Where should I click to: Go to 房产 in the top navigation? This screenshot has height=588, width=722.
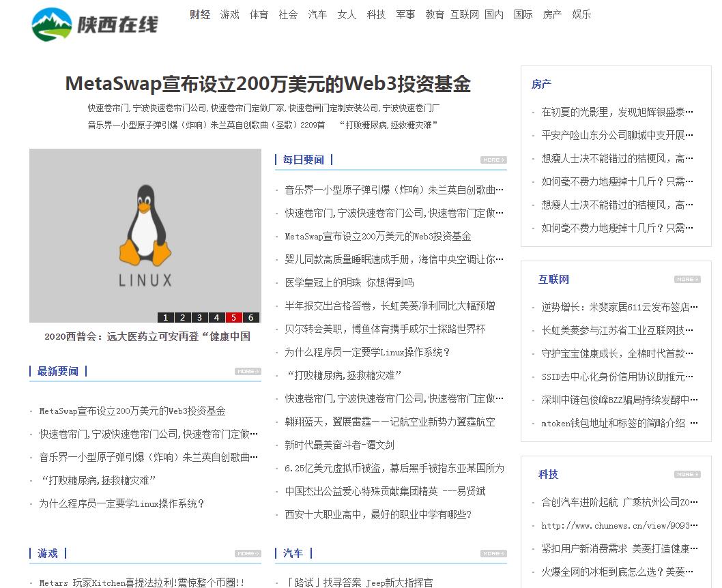(x=552, y=15)
